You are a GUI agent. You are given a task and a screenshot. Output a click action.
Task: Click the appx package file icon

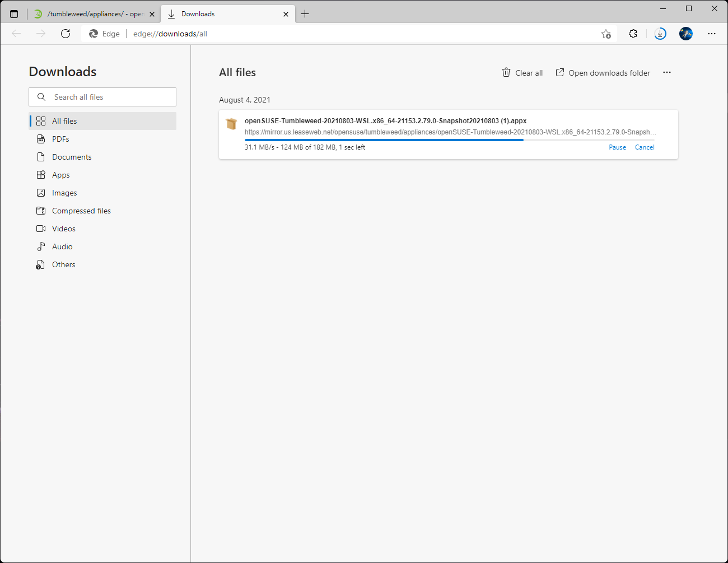click(x=231, y=124)
